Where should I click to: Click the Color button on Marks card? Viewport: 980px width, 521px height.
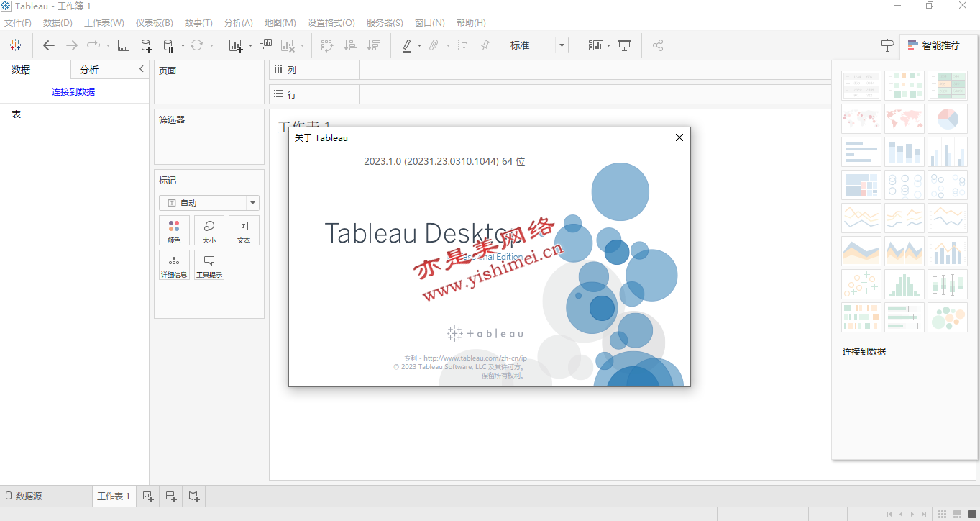point(174,231)
